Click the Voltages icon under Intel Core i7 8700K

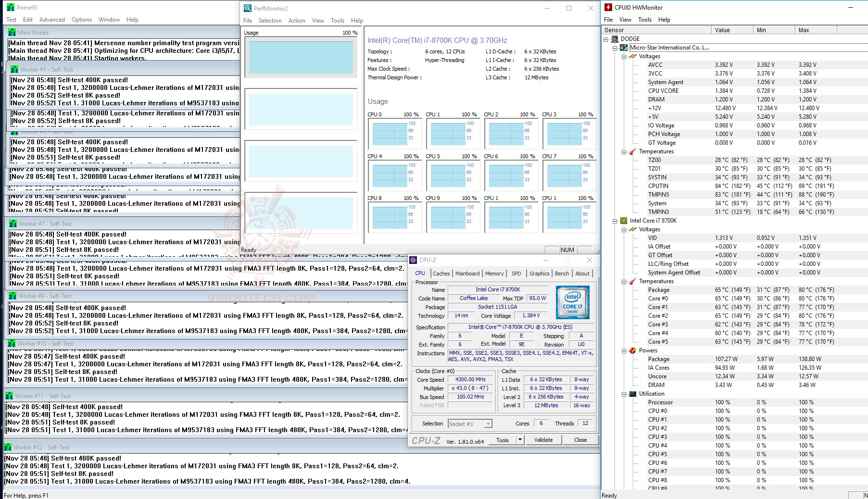(x=633, y=229)
